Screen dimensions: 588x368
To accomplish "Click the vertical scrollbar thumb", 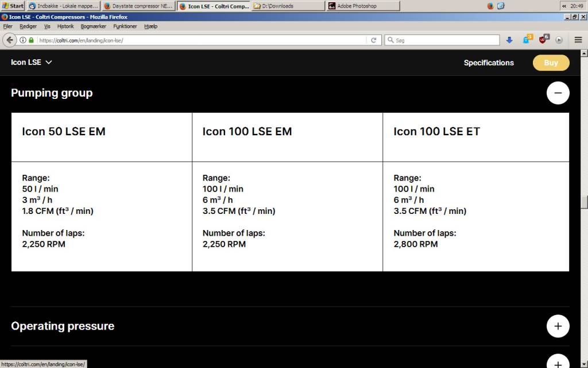I will tap(584, 202).
